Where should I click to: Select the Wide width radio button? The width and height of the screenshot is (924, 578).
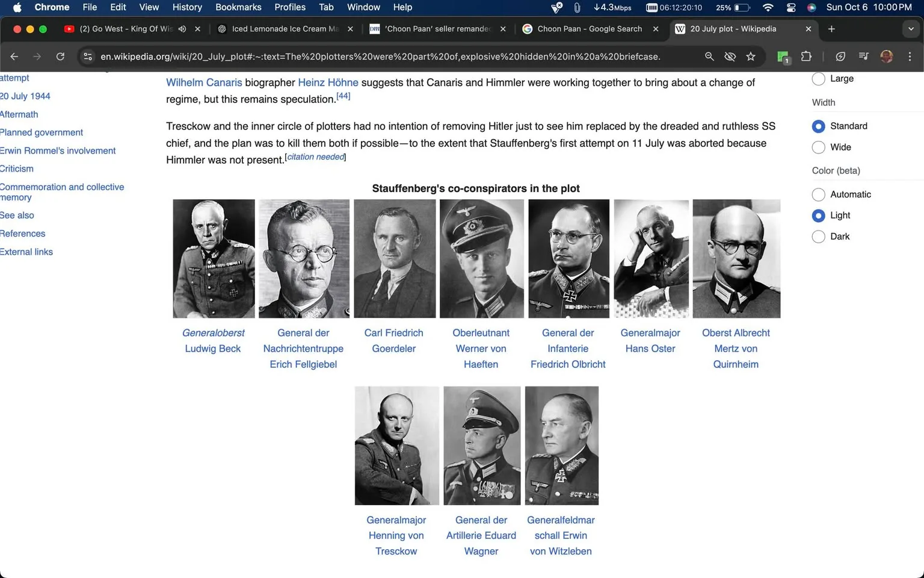818,147
